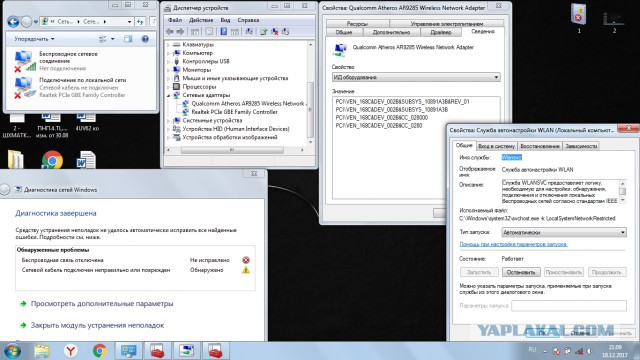Click Device Manager horizontal scrollbar
The image size is (640, 360).
coord(235,150)
